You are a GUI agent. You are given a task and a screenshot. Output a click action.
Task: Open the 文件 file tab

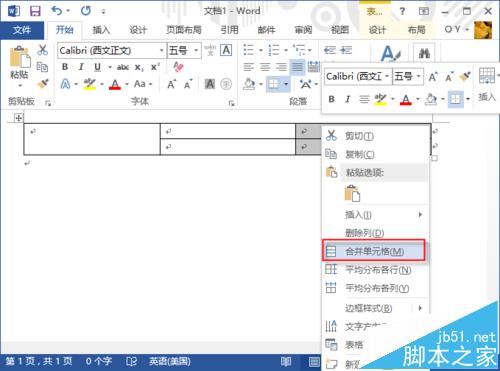tap(22, 30)
